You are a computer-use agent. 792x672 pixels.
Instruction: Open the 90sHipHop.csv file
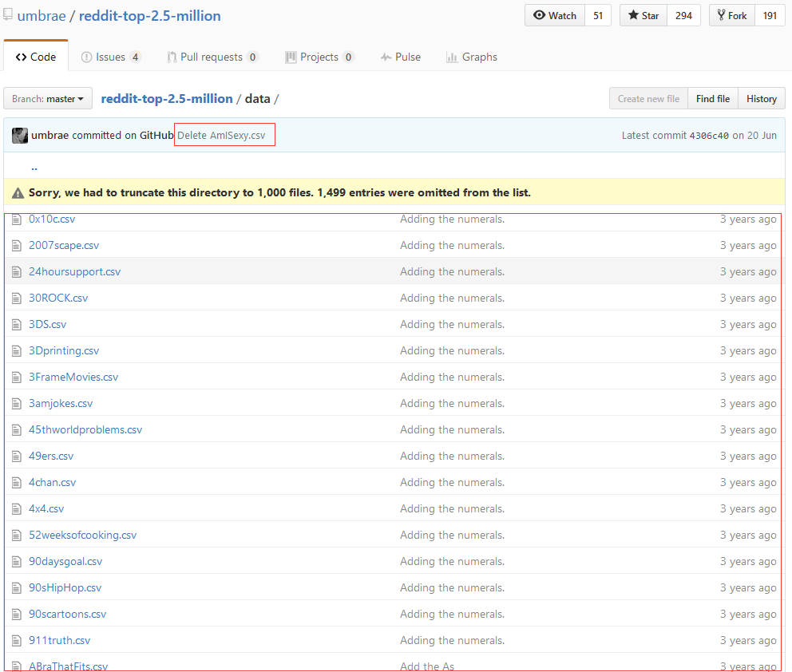click(65, 587)
